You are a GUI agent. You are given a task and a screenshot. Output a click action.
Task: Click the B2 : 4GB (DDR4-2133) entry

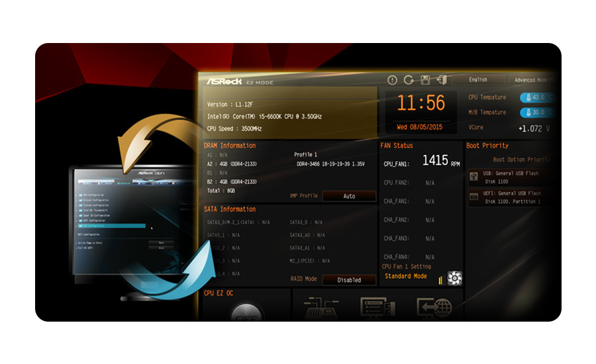[x=232, y=181]
